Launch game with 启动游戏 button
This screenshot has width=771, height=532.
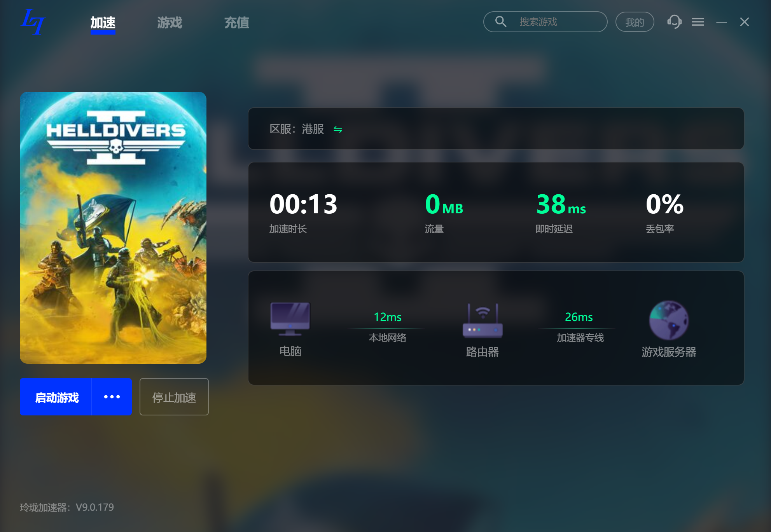pyautogui.click(x=56, y=397)
